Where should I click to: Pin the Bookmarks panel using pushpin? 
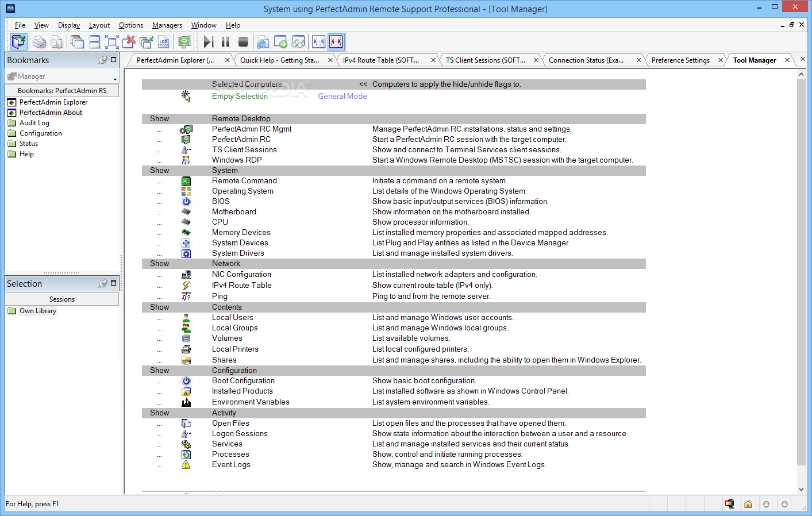point(103,60)
